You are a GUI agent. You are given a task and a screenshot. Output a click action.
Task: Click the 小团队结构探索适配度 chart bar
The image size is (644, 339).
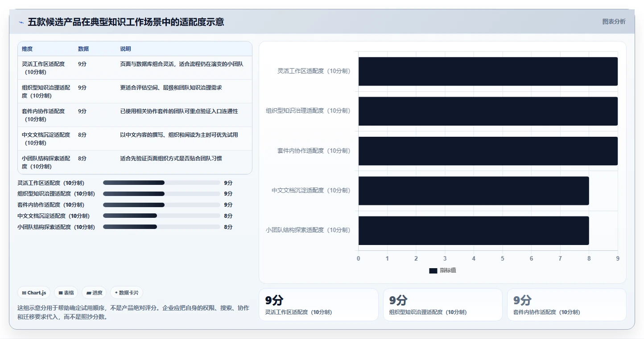[x=474, y=230]
